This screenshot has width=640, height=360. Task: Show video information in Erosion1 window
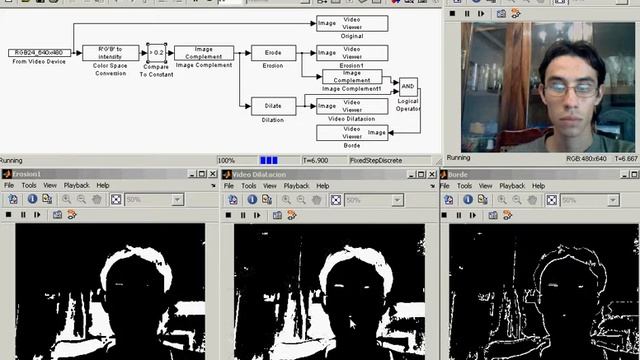coord(32,199)
